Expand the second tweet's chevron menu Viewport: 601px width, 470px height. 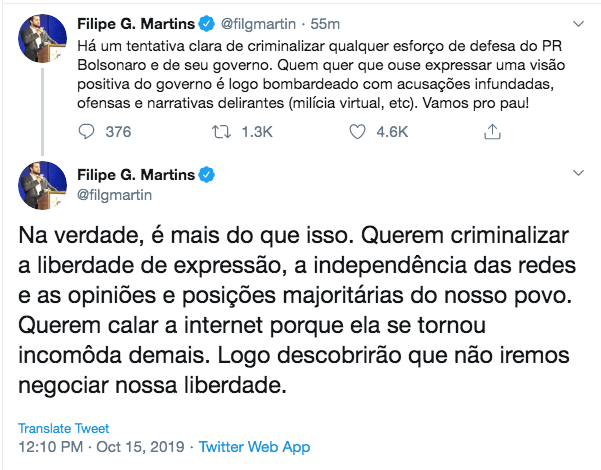point(574,176)
